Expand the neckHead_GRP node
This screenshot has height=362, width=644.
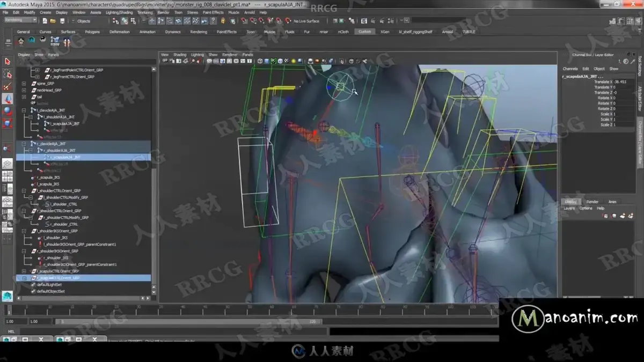tap(24, 90)
